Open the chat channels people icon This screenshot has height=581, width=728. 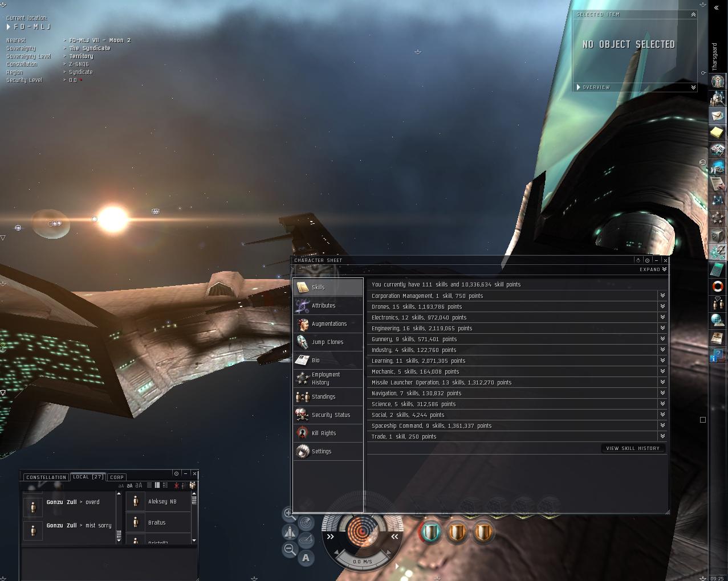(718, 303)
